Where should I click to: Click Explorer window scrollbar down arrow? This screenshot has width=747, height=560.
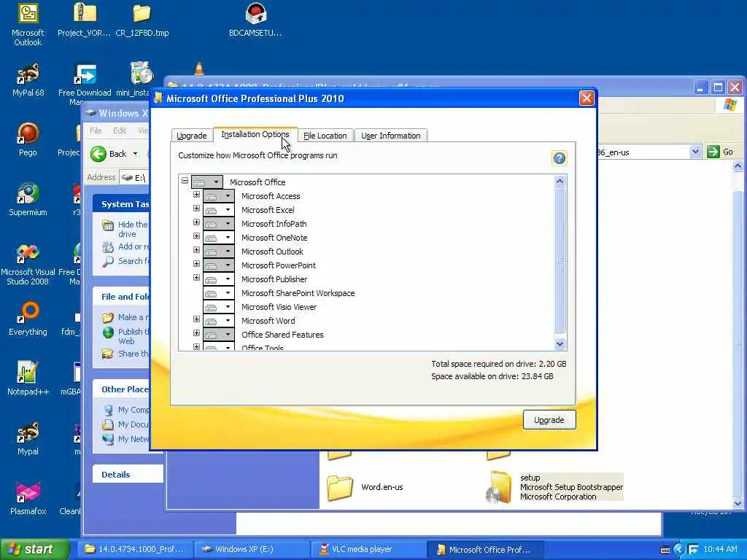[738, 504]
